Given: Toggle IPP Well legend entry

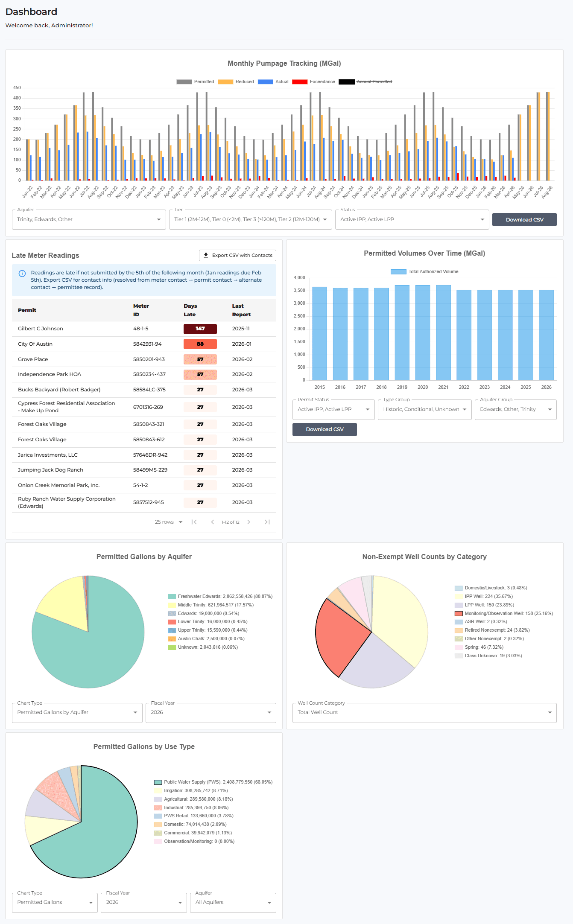Looking at the screenshot, I should (x=484, y=596).
